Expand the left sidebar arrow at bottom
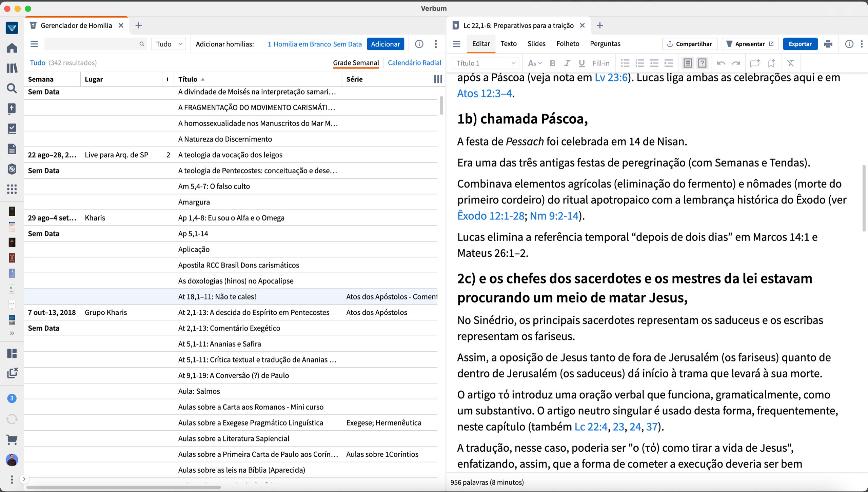The image size is (868, 492). pyautogui.click(x=24, y=479)
